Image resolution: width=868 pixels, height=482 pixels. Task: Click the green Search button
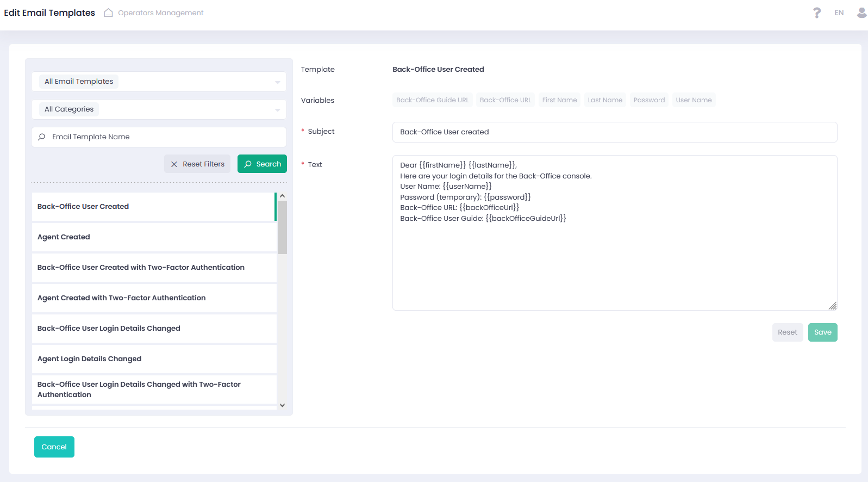pos(262,164)
